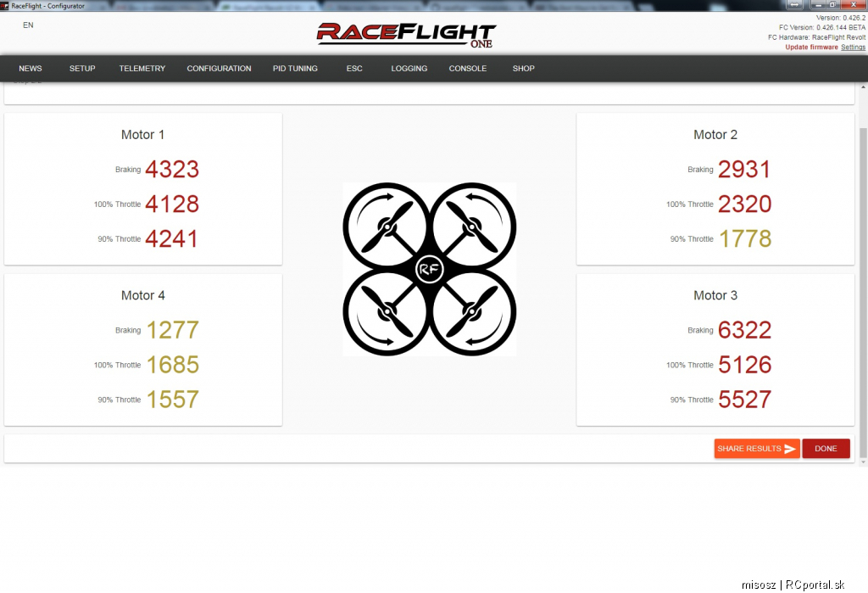Click Motor 2 100% throttle value 2320

[x=744, y=204]
